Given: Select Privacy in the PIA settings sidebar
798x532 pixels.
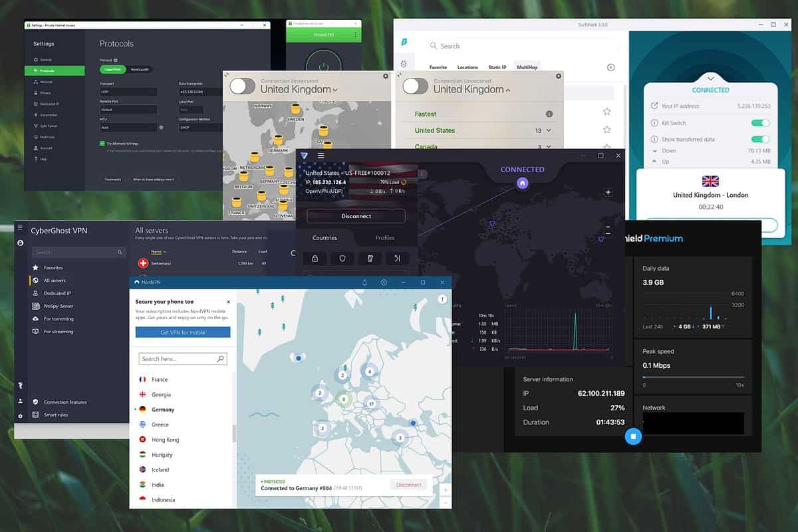Looking at the screenshot, I should point(41,92).
